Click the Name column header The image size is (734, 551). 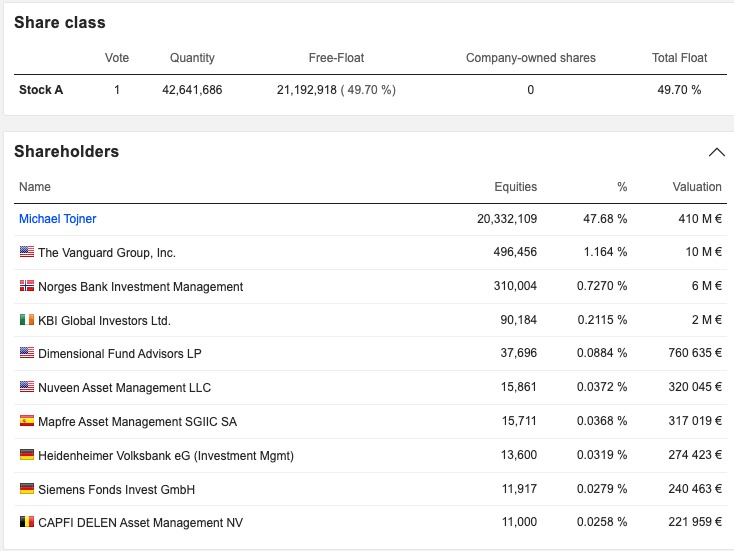tap(35, 187)
